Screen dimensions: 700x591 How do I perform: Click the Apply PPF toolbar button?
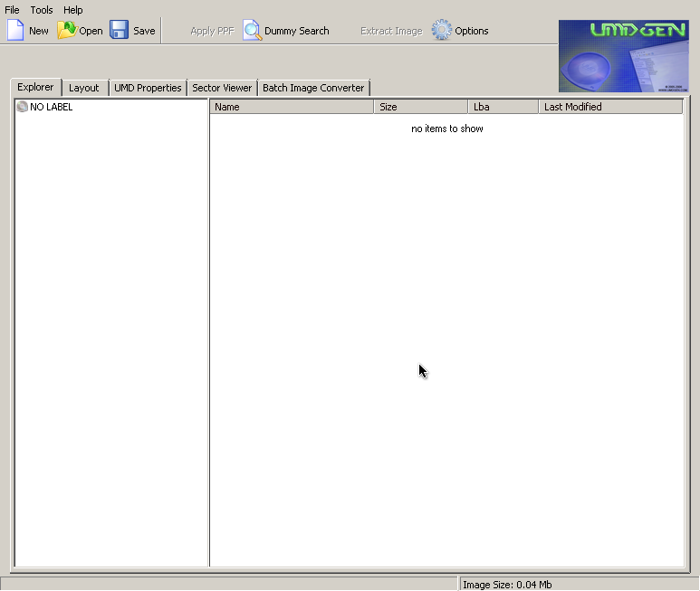[x=213, y=31]
